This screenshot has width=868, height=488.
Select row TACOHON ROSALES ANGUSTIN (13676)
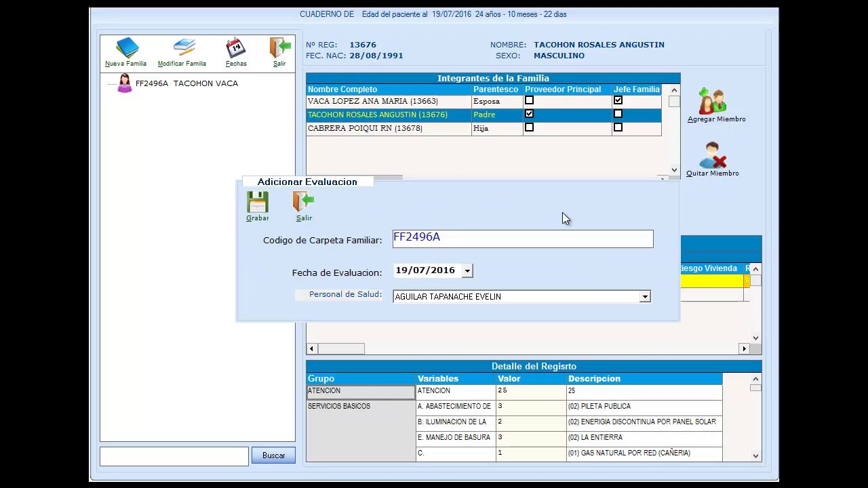tap(484, 115)
